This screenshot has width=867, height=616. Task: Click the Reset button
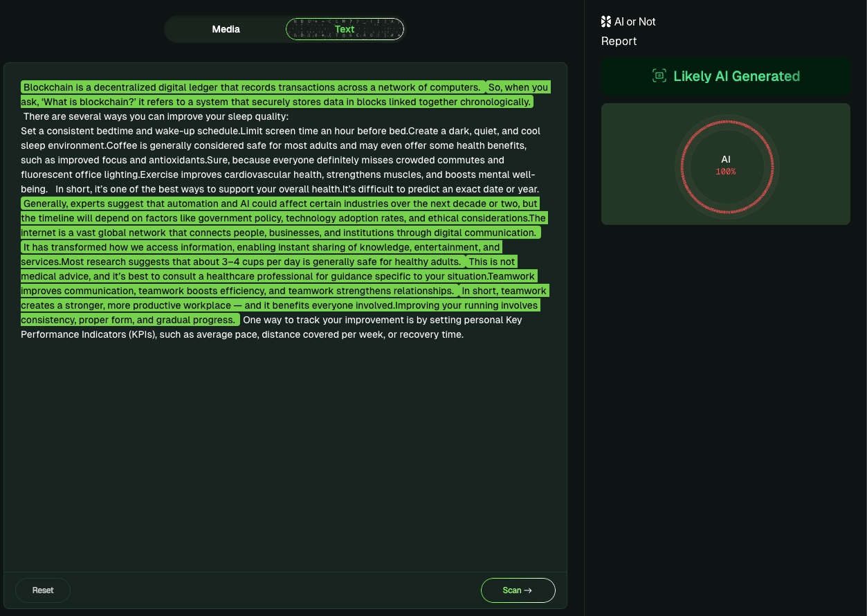pyautogui.click(x=43, y=590)
